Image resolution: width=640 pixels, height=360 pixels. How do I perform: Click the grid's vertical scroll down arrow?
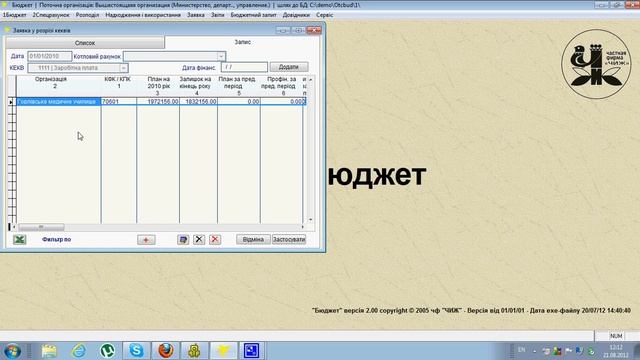311,220
